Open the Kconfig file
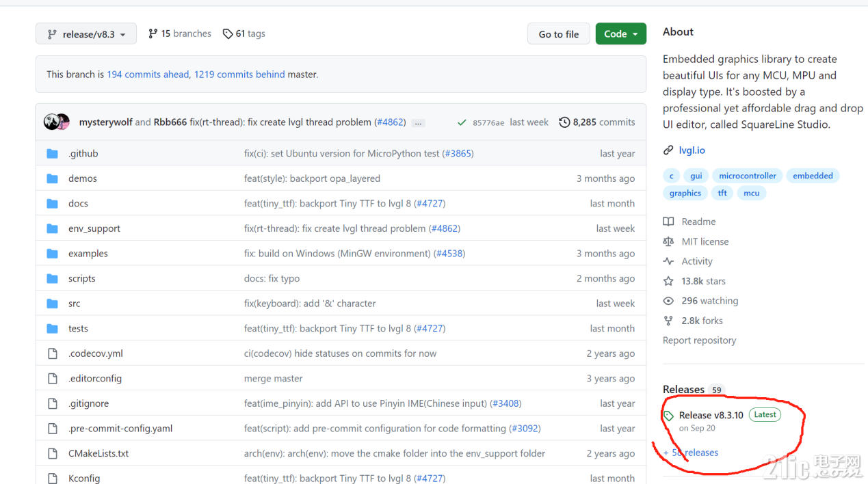868x484 pixels. tap(84, 479)
